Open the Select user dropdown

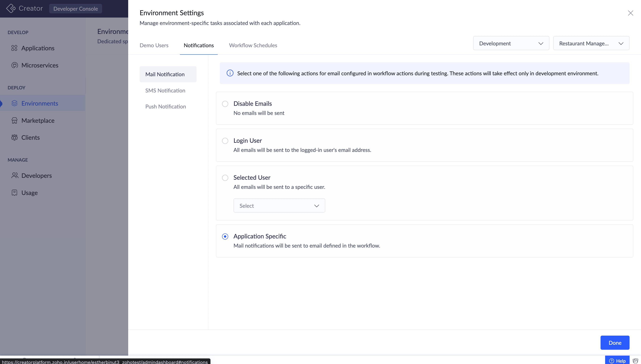point(279,206)
